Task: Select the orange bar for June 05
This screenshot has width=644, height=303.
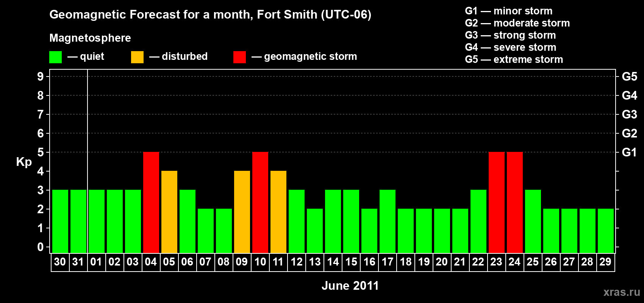Action: point(169,212)
